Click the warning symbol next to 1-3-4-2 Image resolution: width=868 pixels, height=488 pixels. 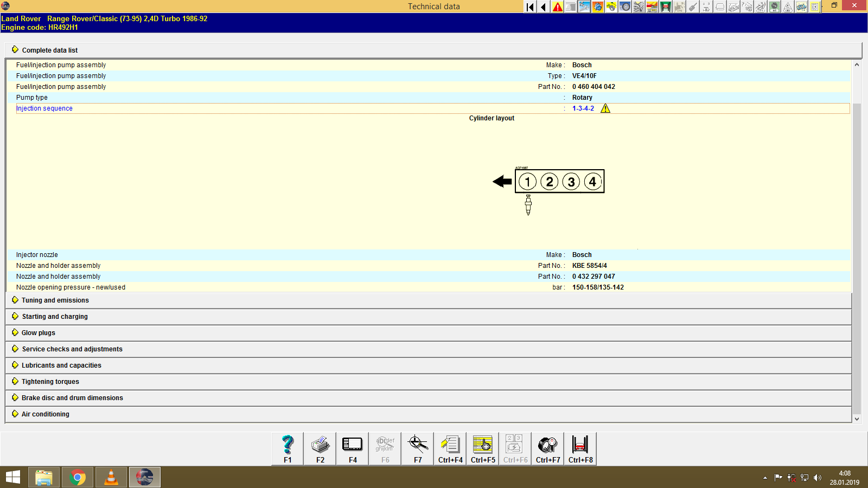[x=606, y=108]
